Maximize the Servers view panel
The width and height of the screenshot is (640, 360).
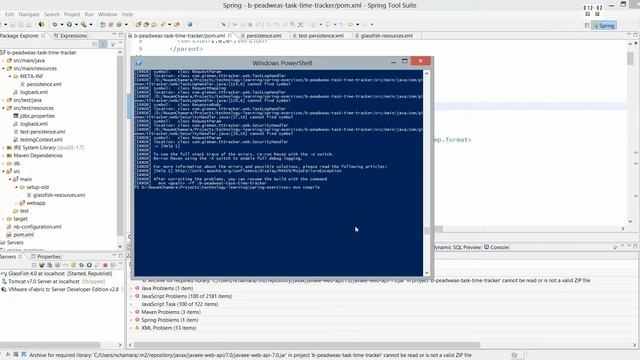(x=120, y=256)
